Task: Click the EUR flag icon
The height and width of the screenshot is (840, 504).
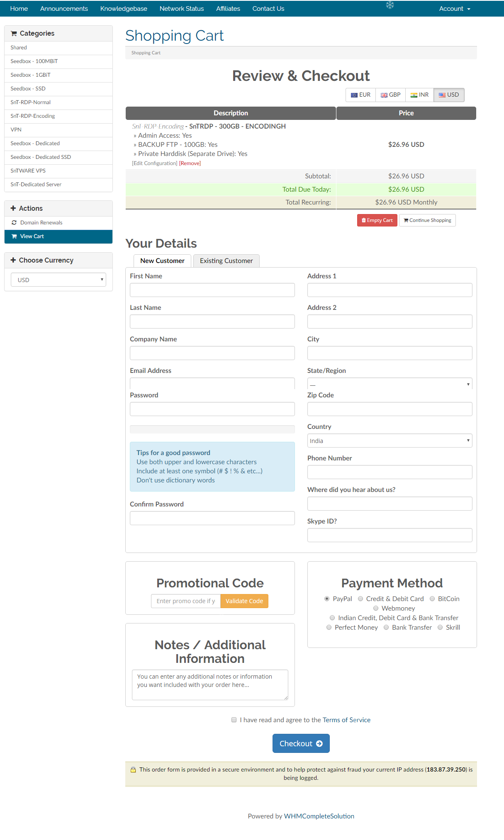Action: pyautogui.click(x=354, y=95)
